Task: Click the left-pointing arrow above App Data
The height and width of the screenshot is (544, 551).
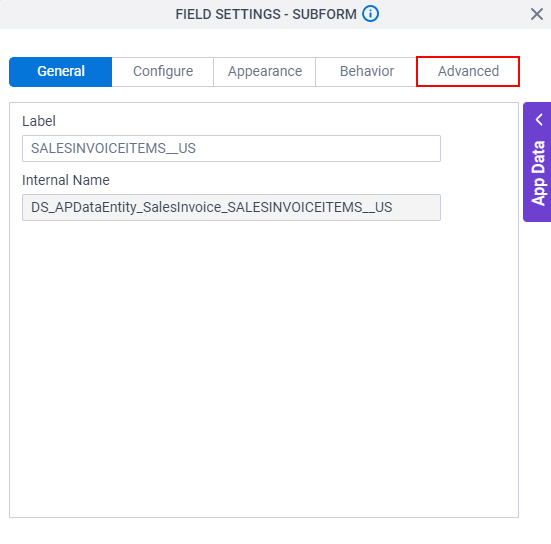Action: pos(539,119)
